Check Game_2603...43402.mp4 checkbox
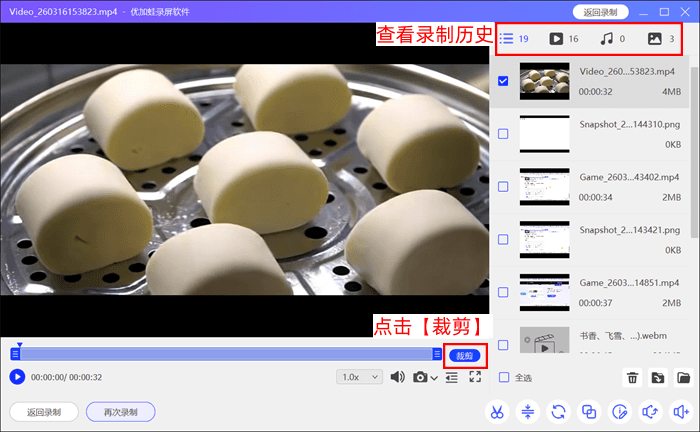The width and height of the screenshot is (700, 432). point(503,187)
